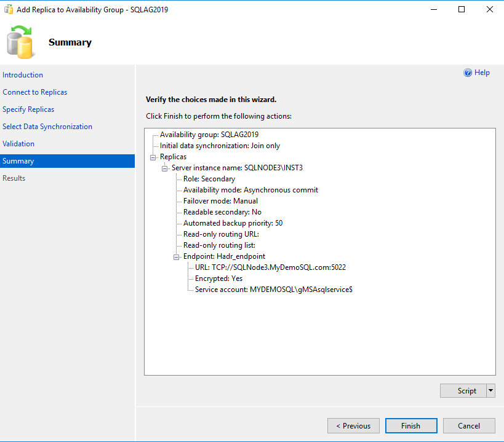Open the Connect to Replicas page
The height and width of the screenshot is (442, 504).
(35, 92)
